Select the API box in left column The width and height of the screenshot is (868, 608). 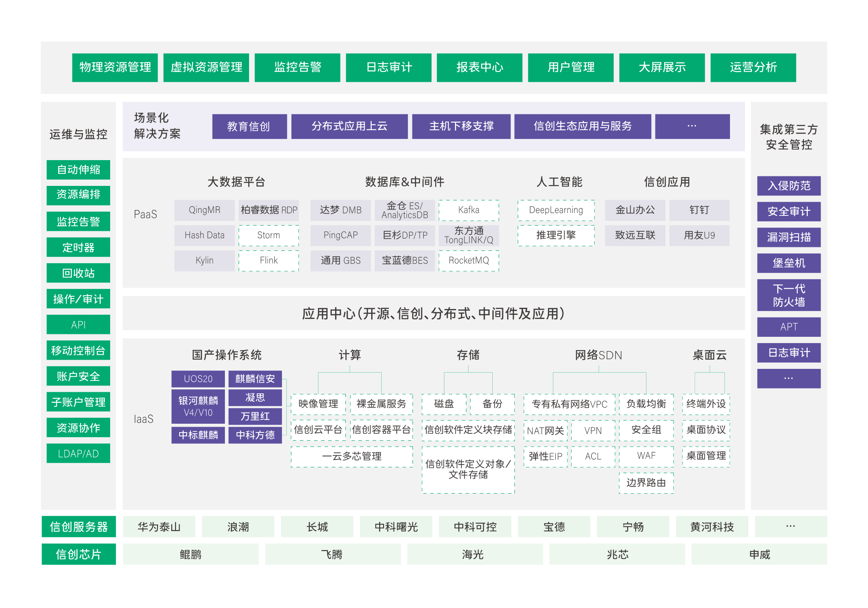(x=79, y=324)
